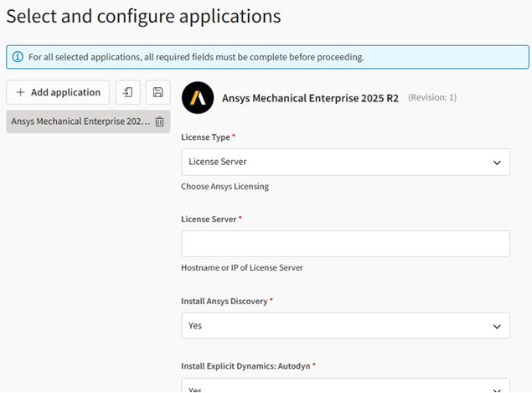Click the 'Choose Ansys Licensing' helper text
This screenshot has width=532, height=393.
(225, 187)
